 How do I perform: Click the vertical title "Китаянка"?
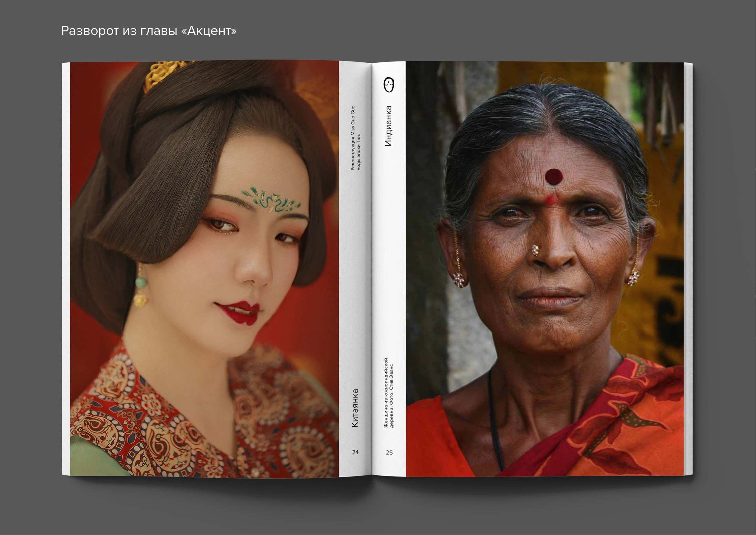click(x=355, y=408)
